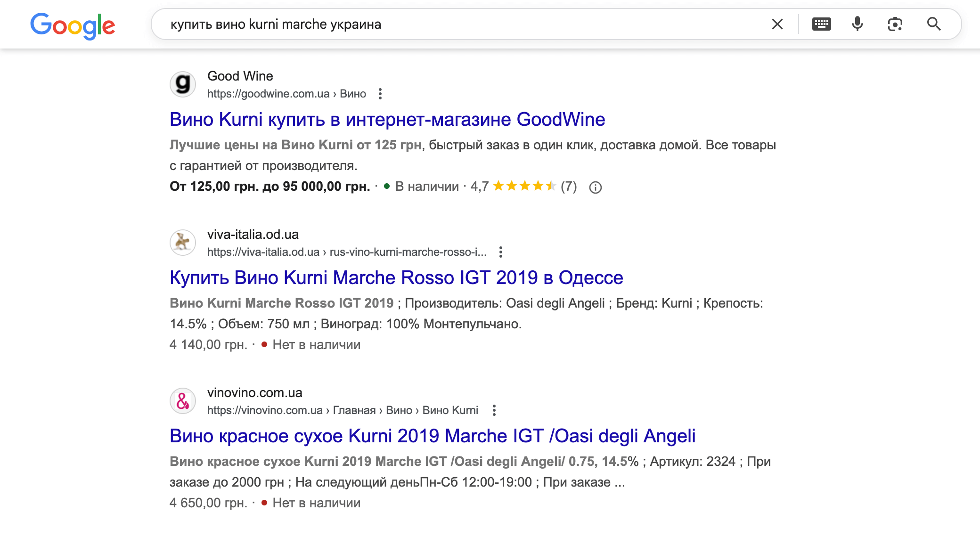Click snippet 'Вино Kurni Marche Rosso IGT 2019'

pyautogui.click(x=281, y=303)
